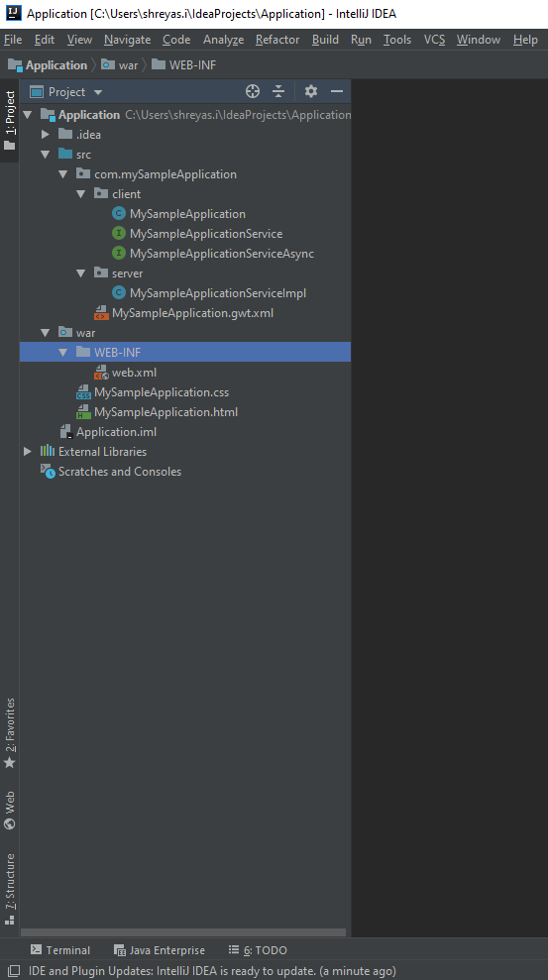Screen dimensions: 548x980
Task: Open the VCS menu
Action: pos(435,40)
